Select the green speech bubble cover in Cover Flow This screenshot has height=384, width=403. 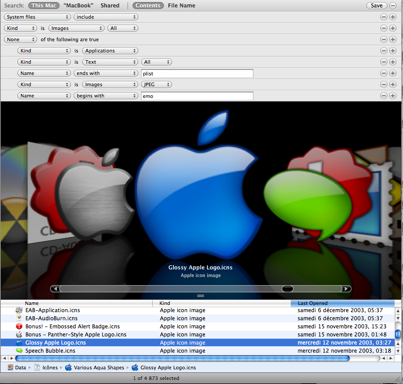[307, 203]
